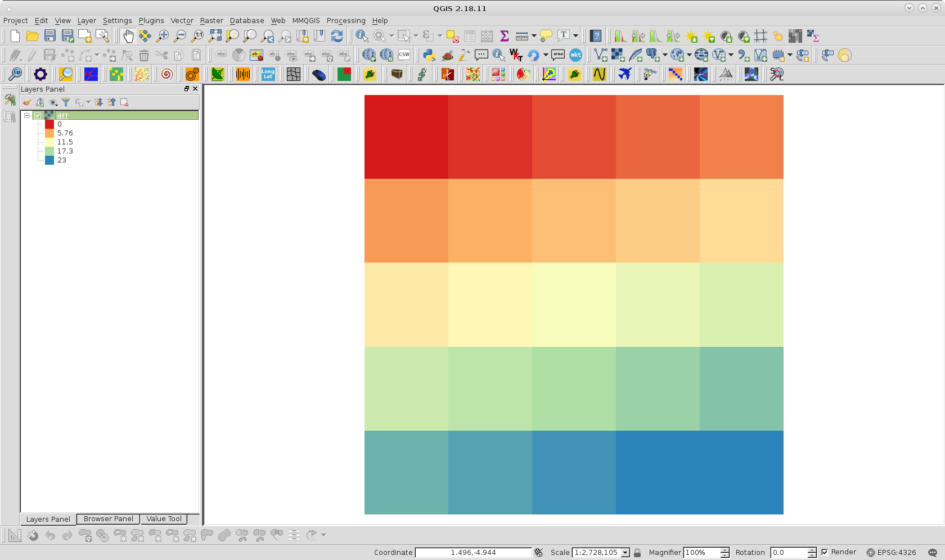
Task: Refresh the map canvas
Action: point(337,36)
